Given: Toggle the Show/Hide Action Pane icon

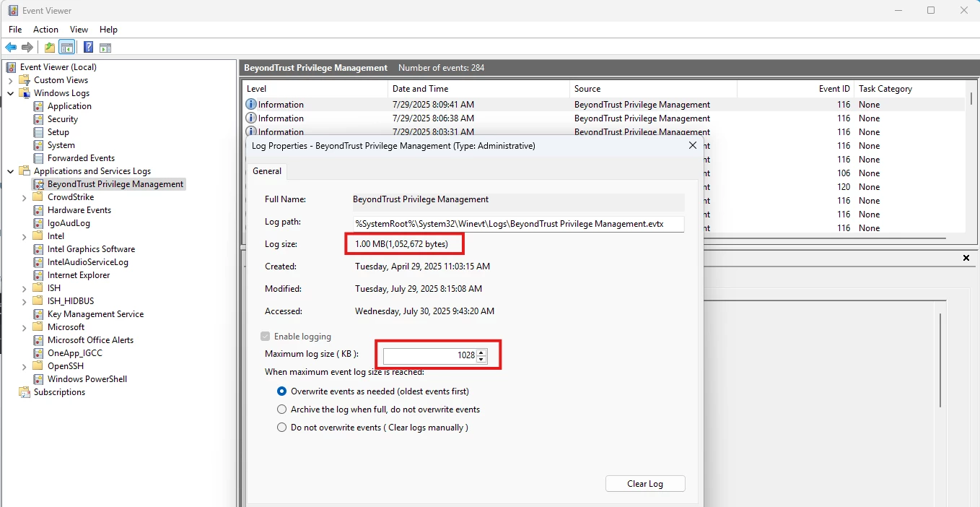Looking at the screenshot, I should [105, 48].
